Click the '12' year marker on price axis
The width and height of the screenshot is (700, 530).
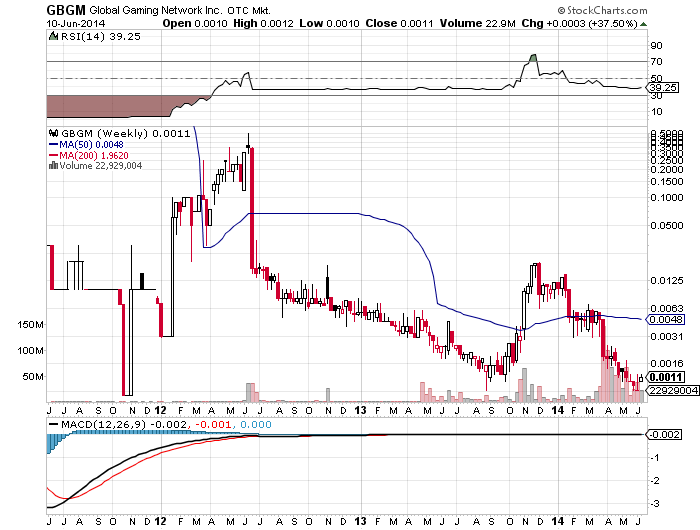tap(161, 410)
